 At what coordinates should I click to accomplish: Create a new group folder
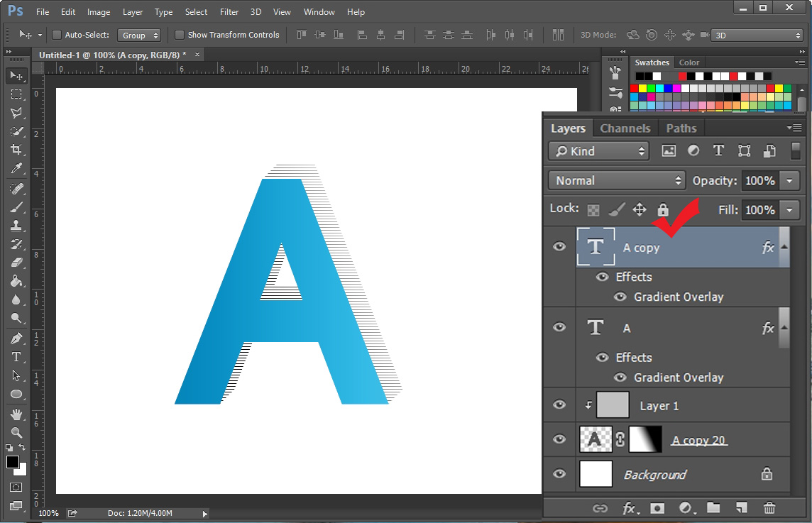tap(713, 508)
